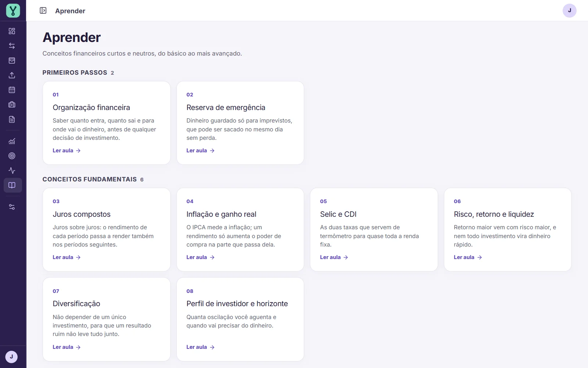Open the activity pulse icon in the sidebar
Viewport: 588px width, 368px height.
(12, 171)
